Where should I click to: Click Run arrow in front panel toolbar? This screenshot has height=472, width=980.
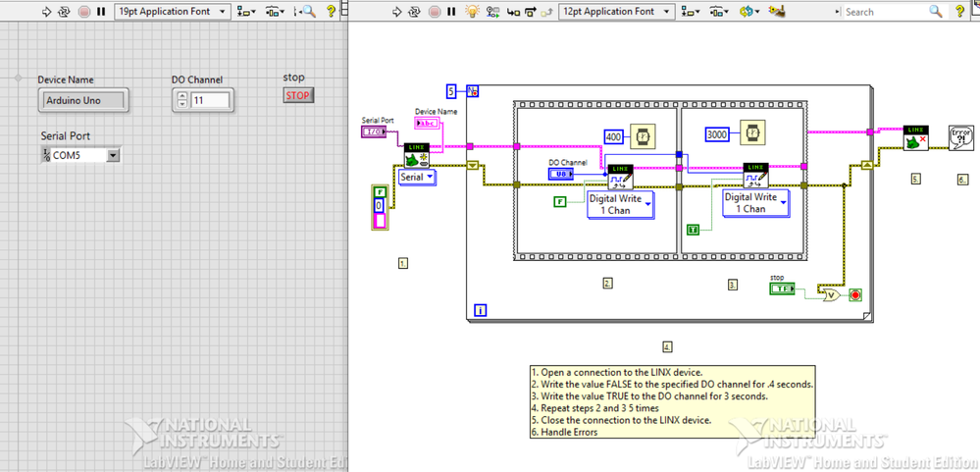46,11
